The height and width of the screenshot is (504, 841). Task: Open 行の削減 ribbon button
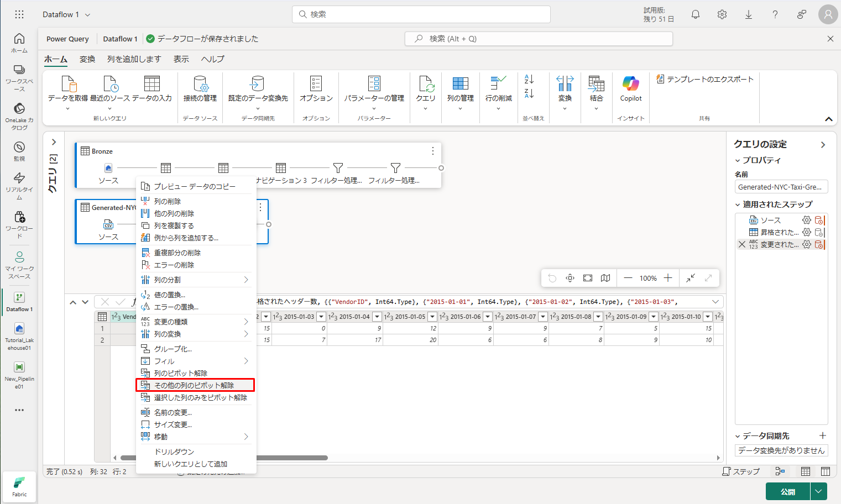(x=499, y=92)
